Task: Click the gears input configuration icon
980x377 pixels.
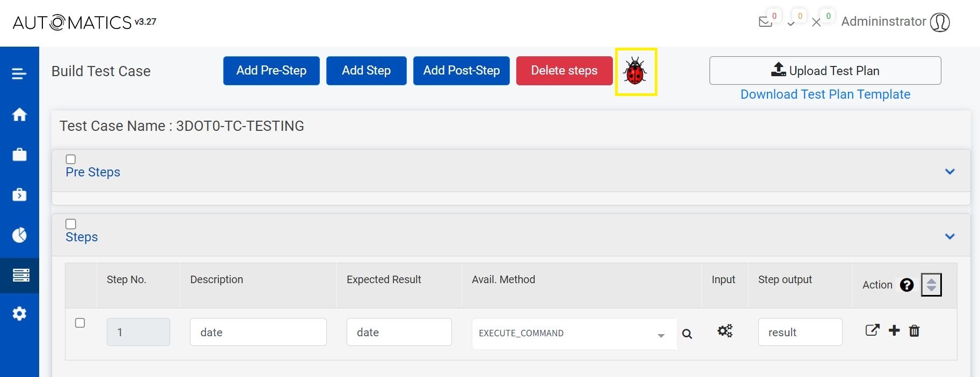Action: [x=725, y=331]
